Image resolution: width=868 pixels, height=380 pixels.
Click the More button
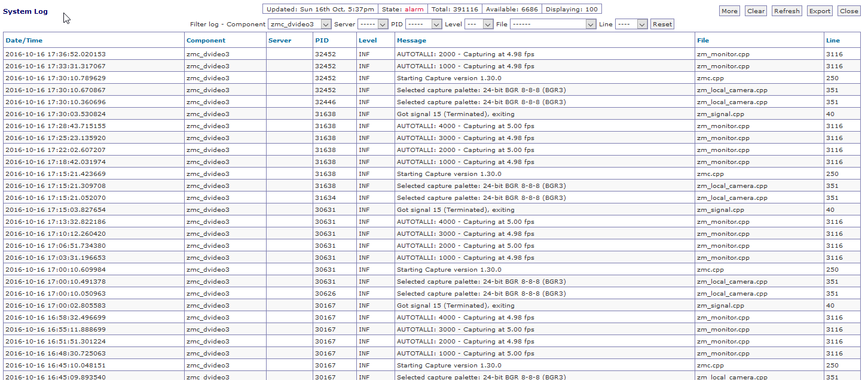[729, 11]
